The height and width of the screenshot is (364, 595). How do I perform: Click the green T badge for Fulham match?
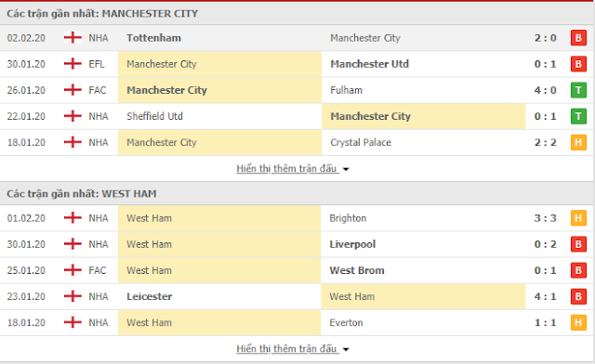[578, 90]
